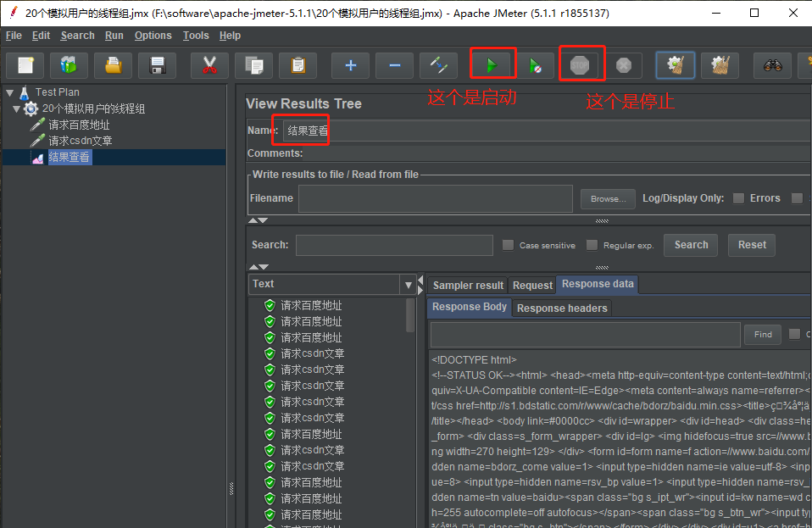
Task: Click the results list scrollbar thumb
Action: [x=410, y=315]
